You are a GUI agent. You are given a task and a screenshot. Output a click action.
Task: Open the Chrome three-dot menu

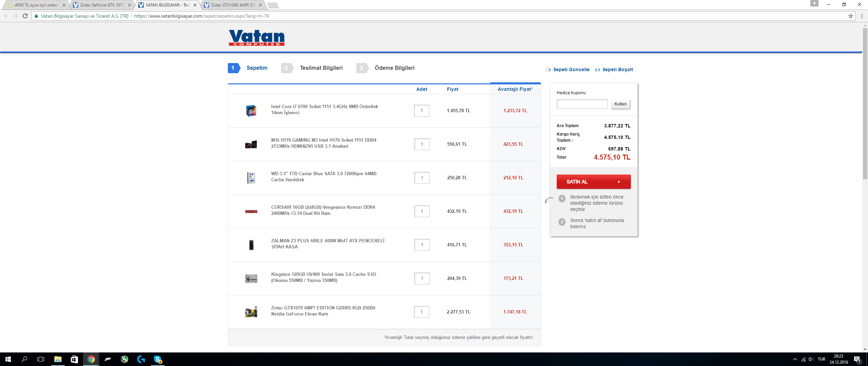coord(862,16)
